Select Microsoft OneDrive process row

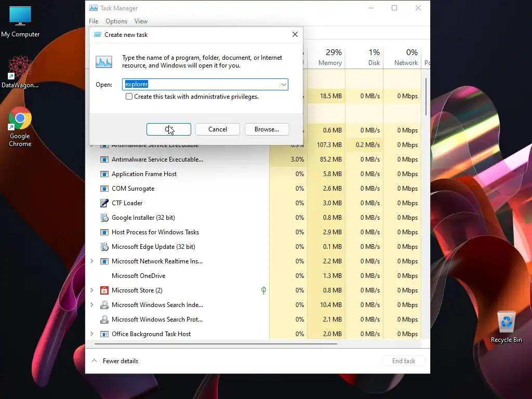254,275
